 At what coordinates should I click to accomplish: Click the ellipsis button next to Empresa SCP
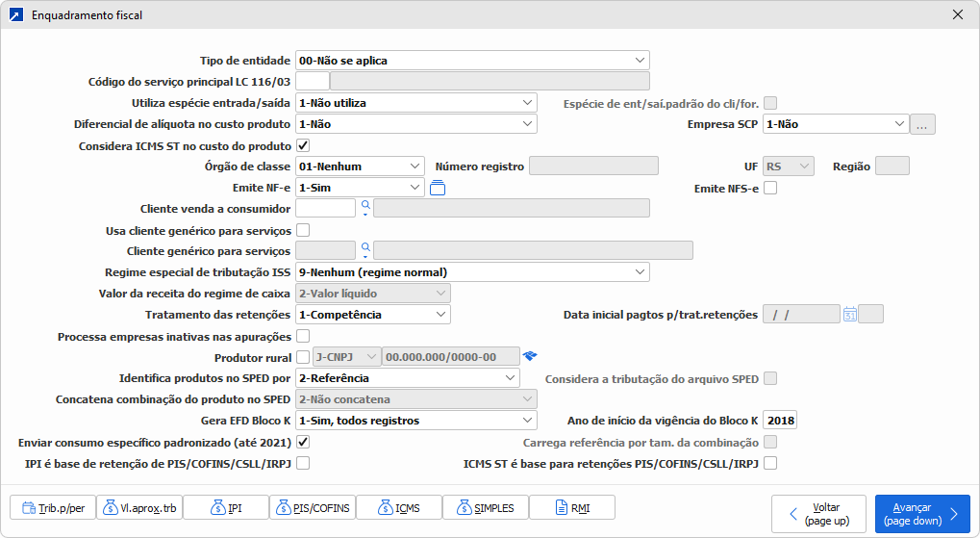coord(923,124)
